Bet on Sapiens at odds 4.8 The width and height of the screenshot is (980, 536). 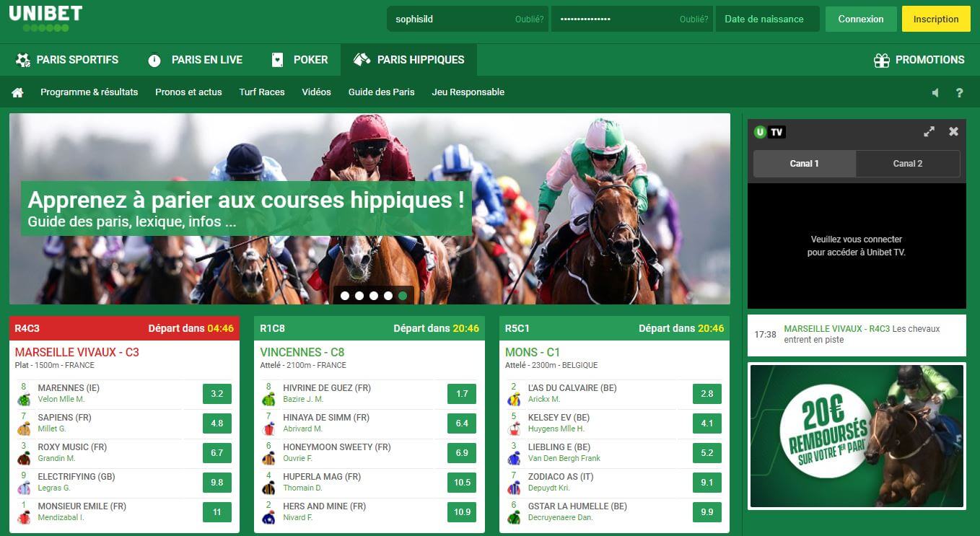click(x=217, y=423)
